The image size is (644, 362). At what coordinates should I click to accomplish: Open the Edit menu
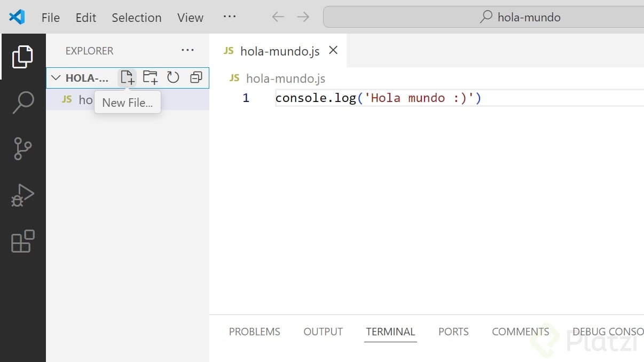86,18
